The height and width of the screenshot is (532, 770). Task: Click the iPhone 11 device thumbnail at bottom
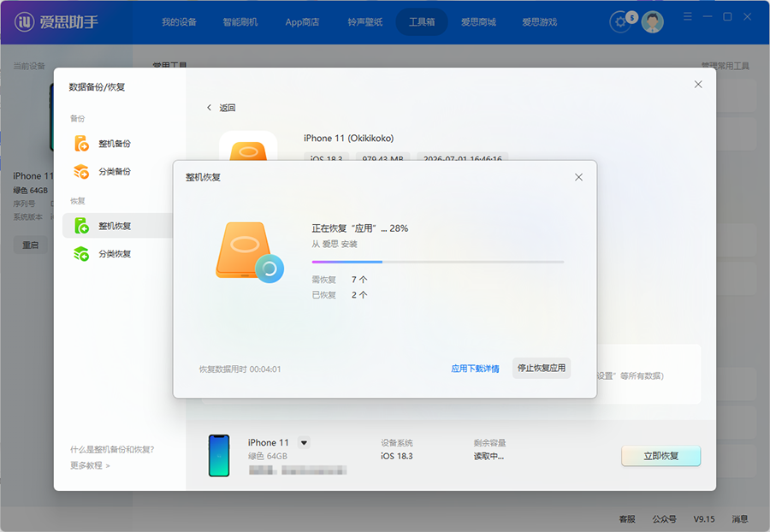pyautogui.click(x=219, y=455)
